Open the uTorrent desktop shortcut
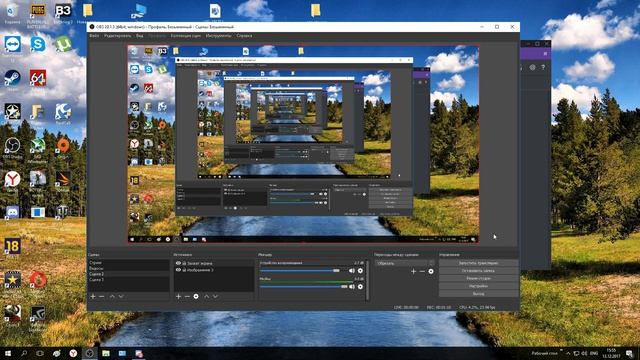 coord(63,44)
